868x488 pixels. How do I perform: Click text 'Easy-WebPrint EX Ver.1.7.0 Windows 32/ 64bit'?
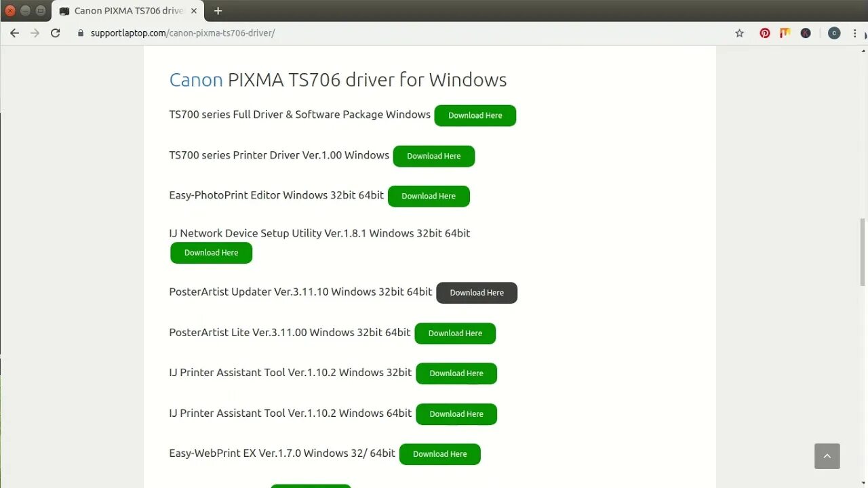(x=282, y=453)
